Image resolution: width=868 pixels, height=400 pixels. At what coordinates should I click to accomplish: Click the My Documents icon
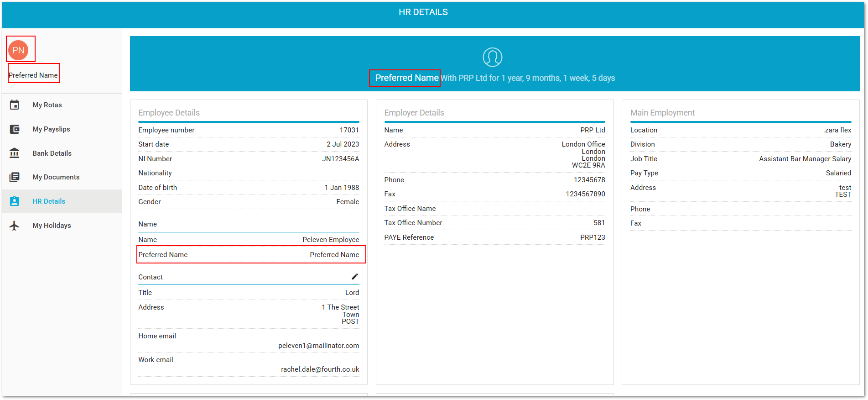pyautogui.click(x=15, y=177)
